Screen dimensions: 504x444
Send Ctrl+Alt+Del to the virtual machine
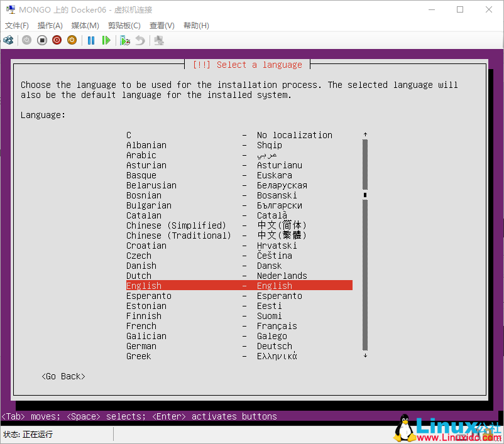tap(9, 40)
